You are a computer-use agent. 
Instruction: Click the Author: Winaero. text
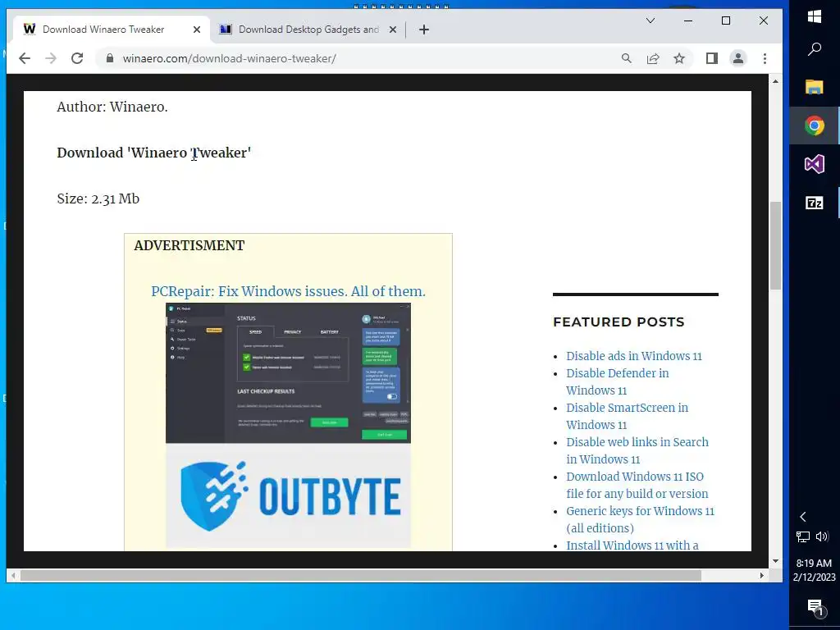tap(112, 107)
